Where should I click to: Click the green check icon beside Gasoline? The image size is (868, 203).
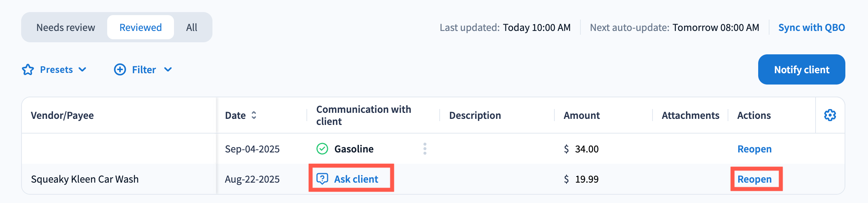click(x=322, y=149)
